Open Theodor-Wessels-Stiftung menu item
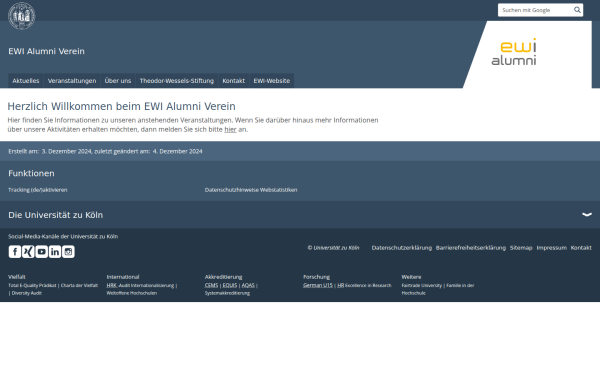The height and width of the screenshot is (375, 600). coord(177,81)
